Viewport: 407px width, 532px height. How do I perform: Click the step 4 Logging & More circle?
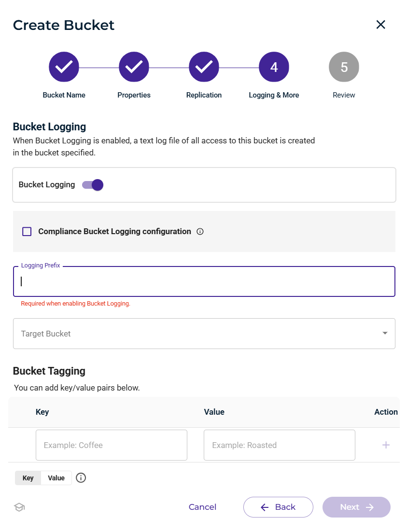click(274, 67)
